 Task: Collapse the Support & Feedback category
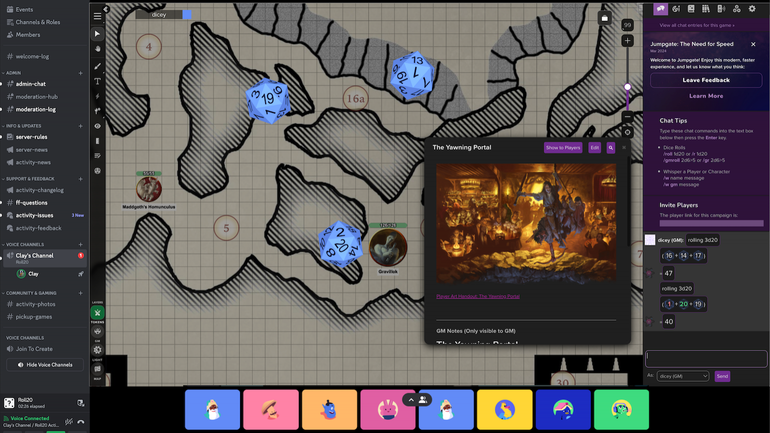[30, 179]
